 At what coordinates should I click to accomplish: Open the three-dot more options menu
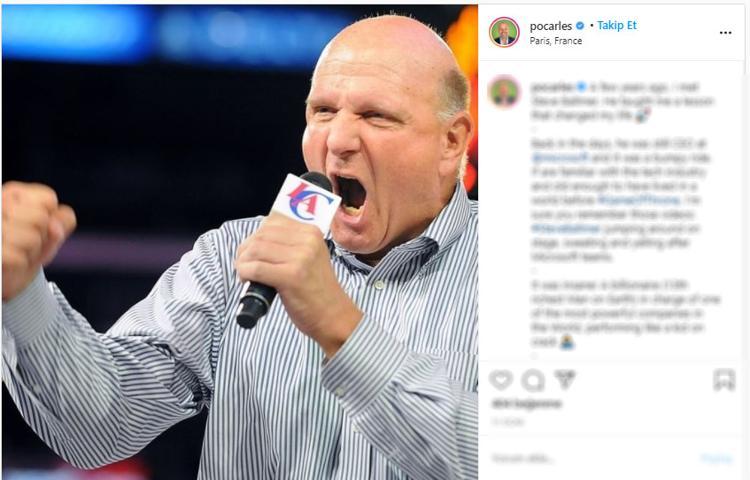[725, 33]
